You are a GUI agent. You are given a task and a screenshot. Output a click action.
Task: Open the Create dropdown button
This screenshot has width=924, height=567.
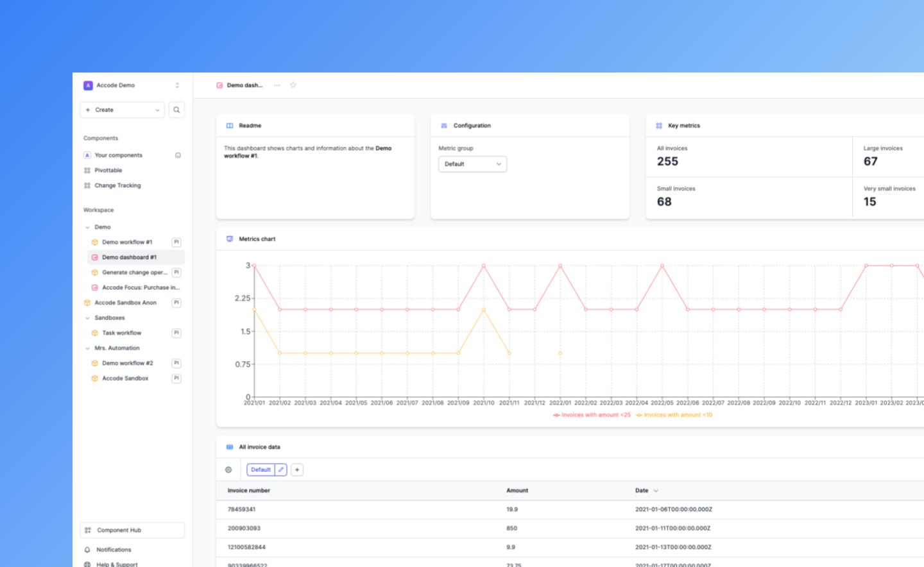pyautogui.click(x=122, y=110)
